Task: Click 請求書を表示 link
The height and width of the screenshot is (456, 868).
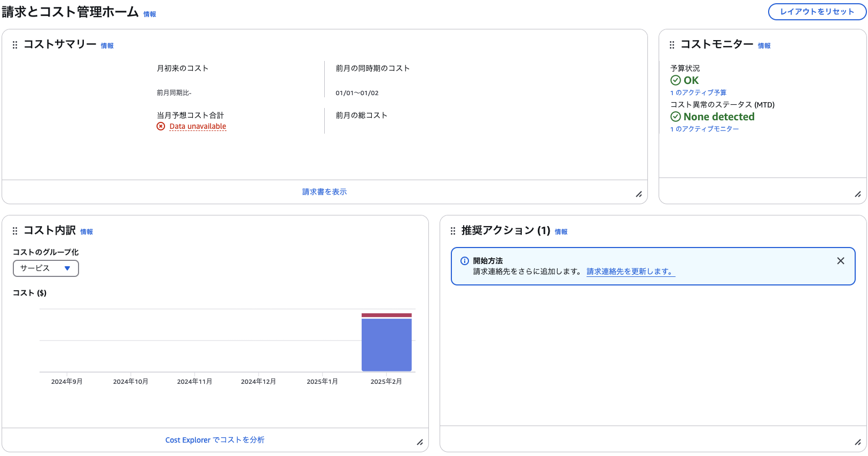Action: tap(325, 192)
